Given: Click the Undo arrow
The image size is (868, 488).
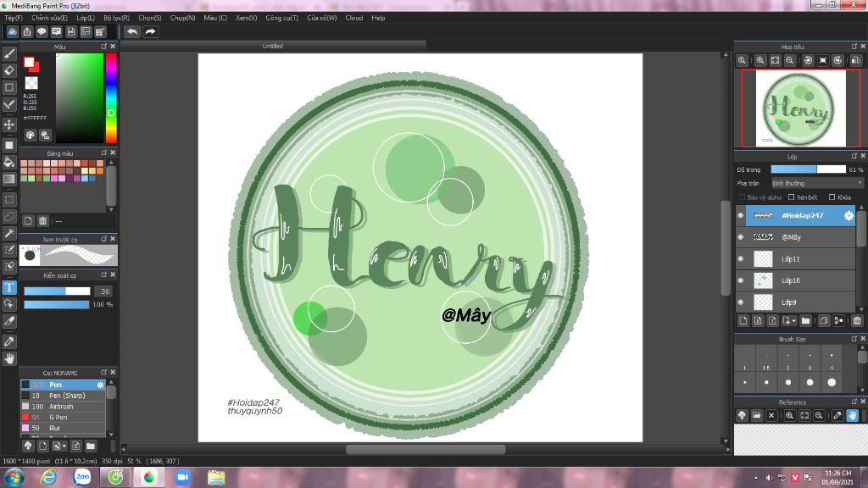Looking at the screenshot, I should pos(131,31).
